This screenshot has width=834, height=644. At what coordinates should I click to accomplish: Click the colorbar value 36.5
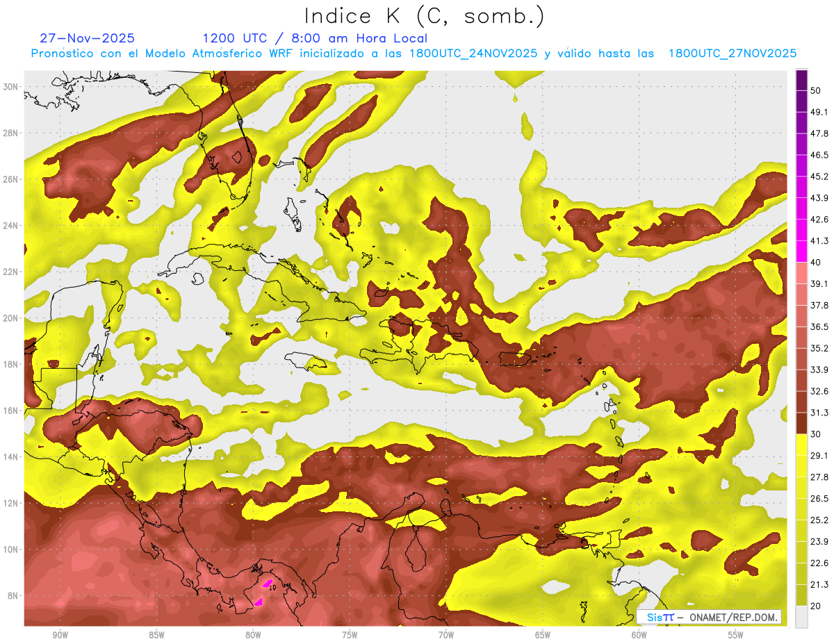819,327
